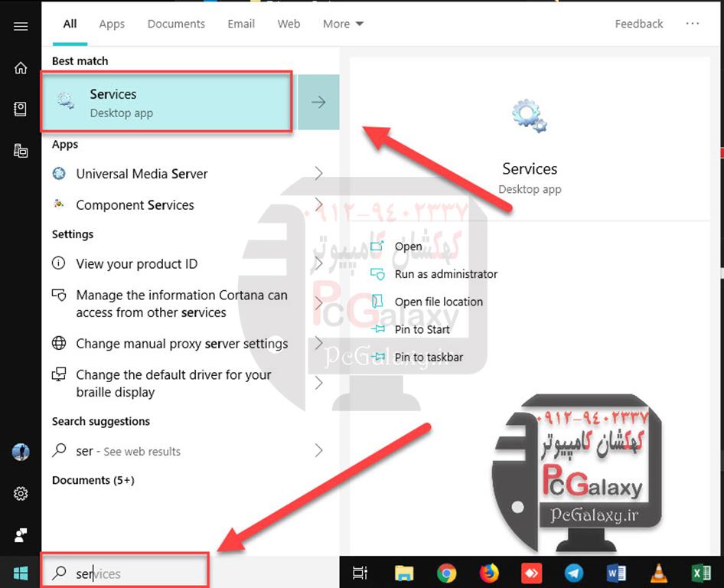
Task: Expand the chevron for the 'ser' web suggestion
Action: [x=318, y=451]
